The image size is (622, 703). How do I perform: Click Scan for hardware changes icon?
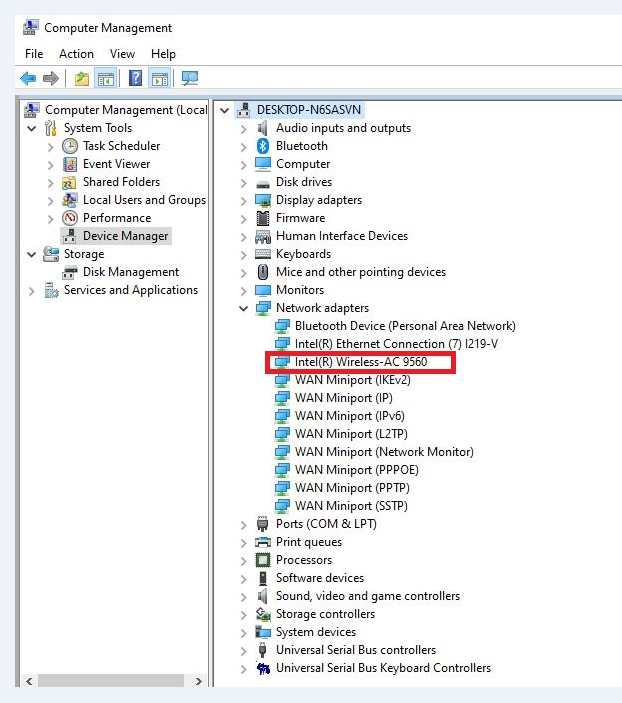[189, 78]
